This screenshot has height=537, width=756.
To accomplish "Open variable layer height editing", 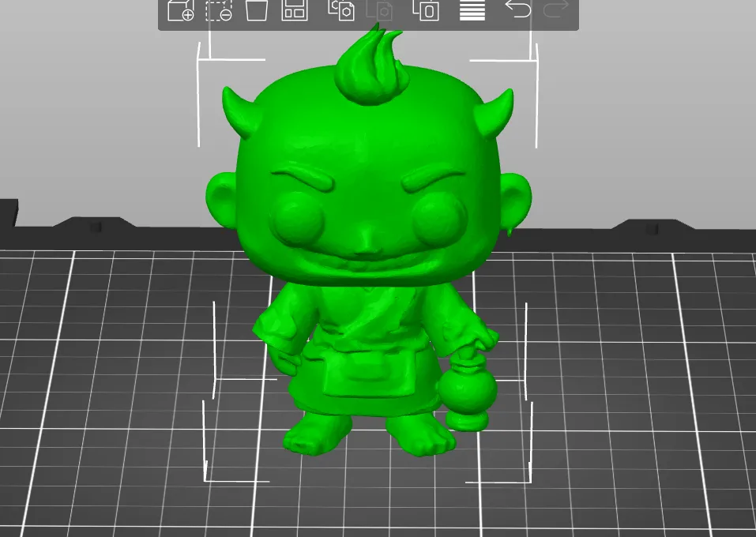I will [472, 9].
